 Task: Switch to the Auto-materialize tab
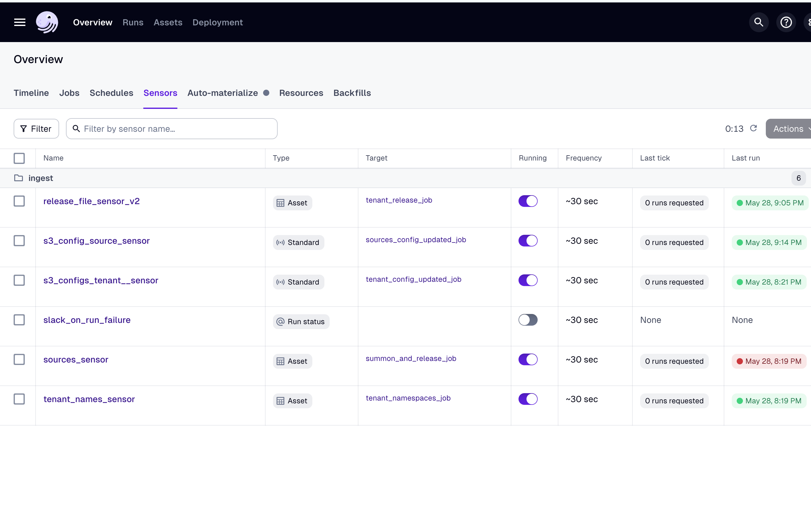[x=223, y=93]
